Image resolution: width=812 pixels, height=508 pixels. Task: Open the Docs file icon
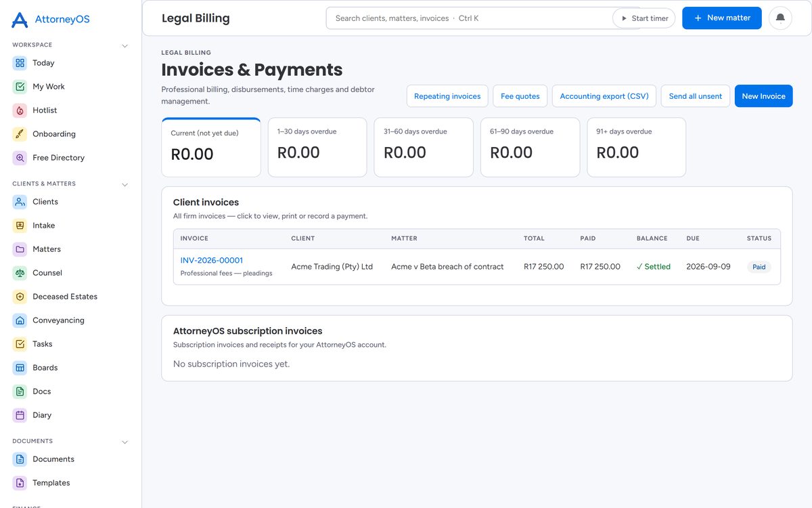click(20, 391)
